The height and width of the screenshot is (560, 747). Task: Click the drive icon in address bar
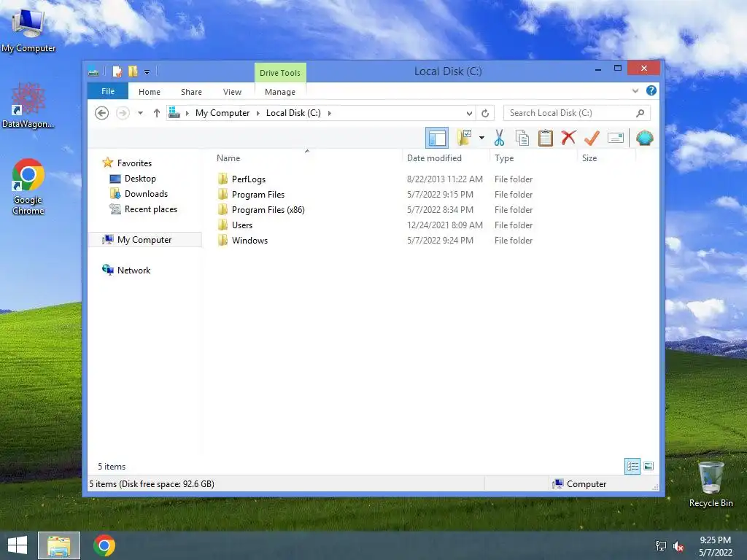[174, 113]
